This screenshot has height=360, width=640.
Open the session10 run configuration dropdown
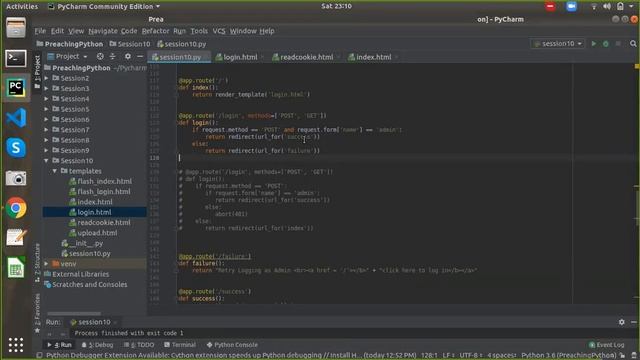click(x=558, y=44)
